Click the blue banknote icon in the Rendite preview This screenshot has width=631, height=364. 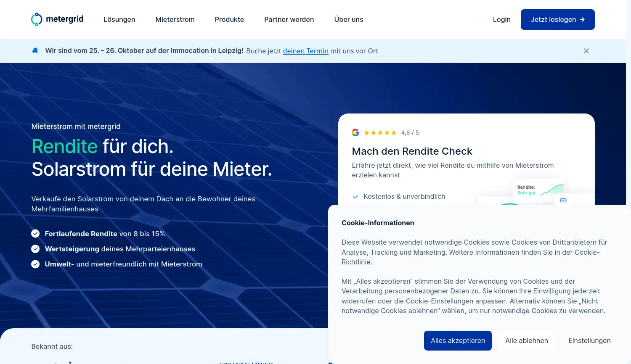tap(563, 200)
